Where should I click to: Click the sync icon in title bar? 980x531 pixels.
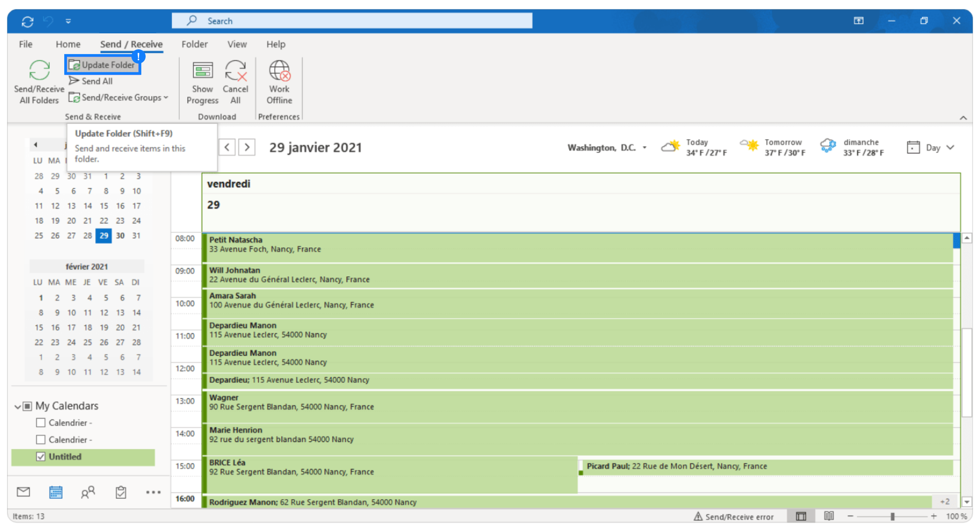point(28,21)
